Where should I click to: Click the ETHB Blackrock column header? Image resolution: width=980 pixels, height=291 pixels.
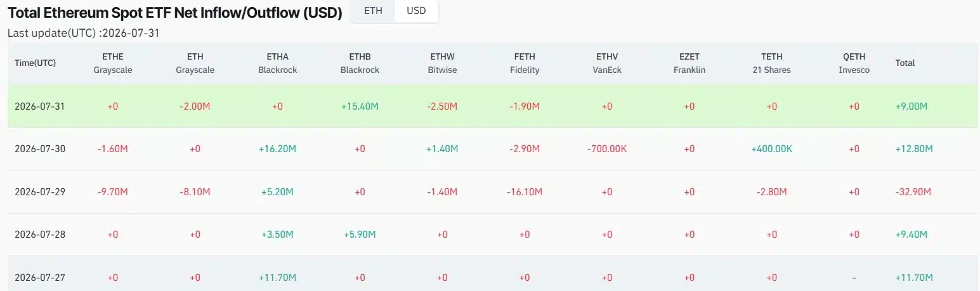pyautogui.click(x=360, y=63)
